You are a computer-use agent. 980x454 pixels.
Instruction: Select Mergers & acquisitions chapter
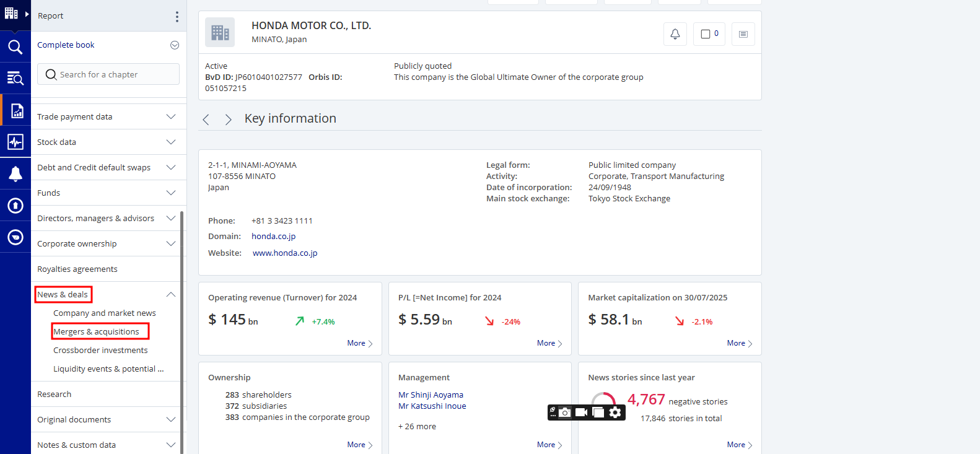point(96,332)
